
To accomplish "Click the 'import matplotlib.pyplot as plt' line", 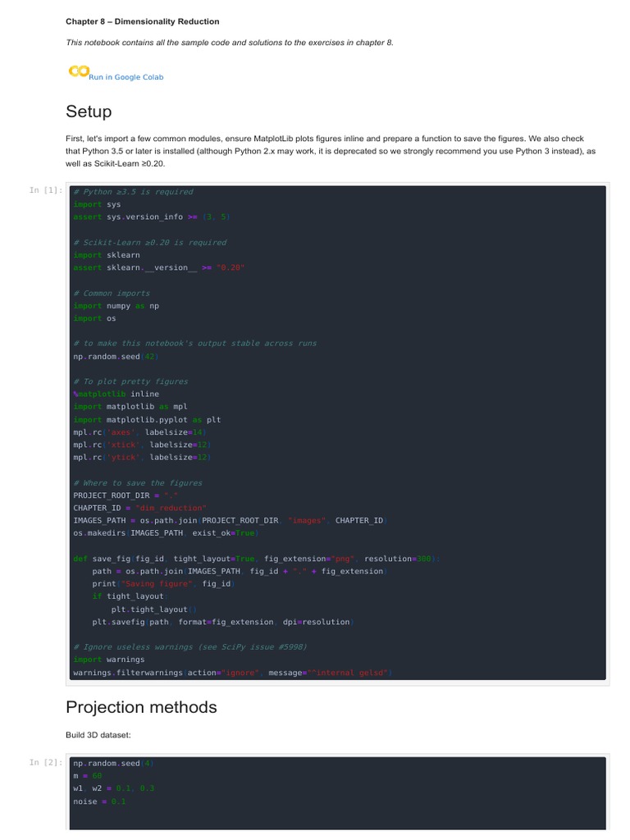I will pyautogui.click(x=147, y=420).
